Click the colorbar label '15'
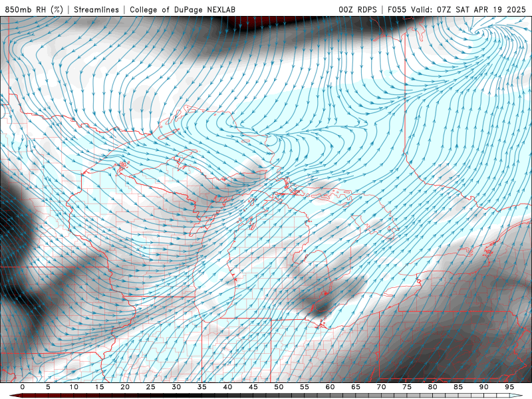 coord(99,387)
